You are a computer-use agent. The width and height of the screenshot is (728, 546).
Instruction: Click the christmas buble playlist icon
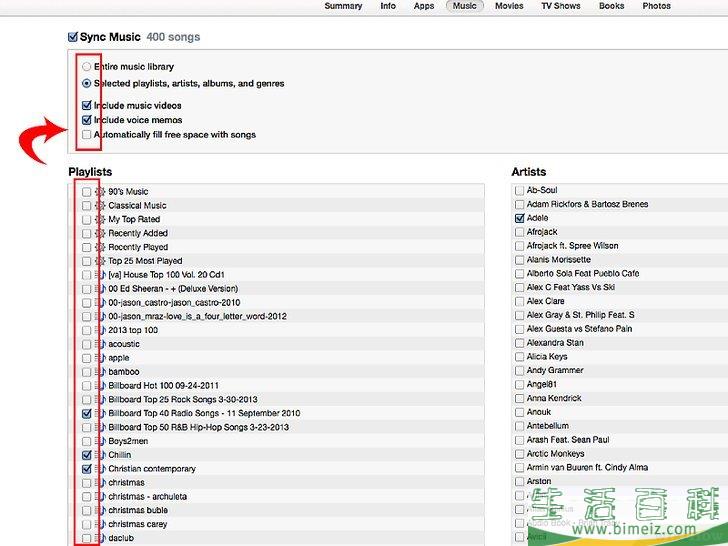pos(100,510)
